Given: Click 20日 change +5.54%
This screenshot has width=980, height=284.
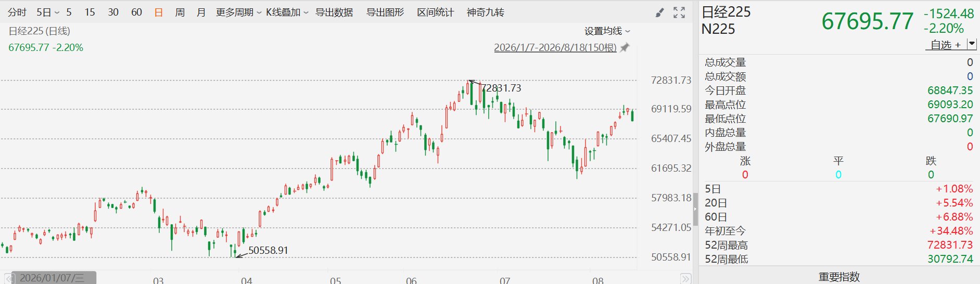Looking at the screenshot, I should click(954, 203).
